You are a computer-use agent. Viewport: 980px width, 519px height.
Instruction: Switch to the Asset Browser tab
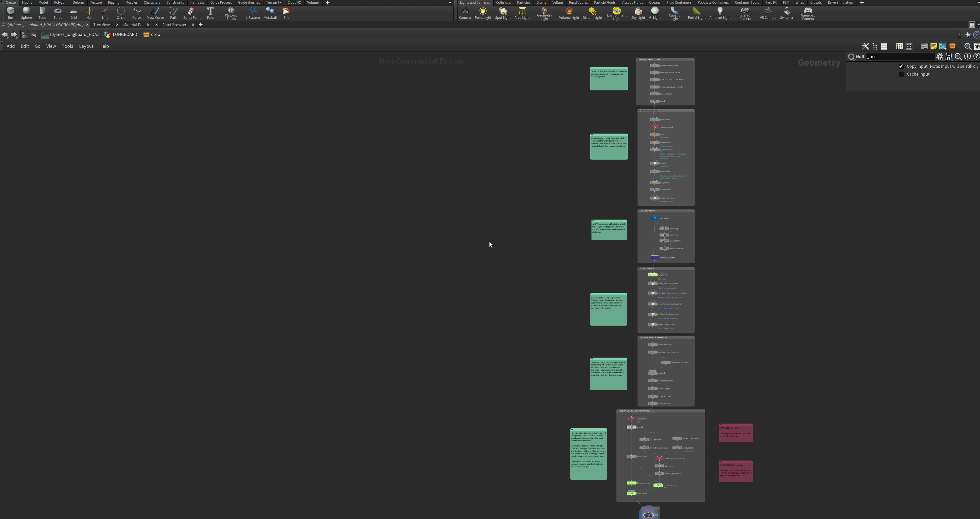[x=174, y=25]
